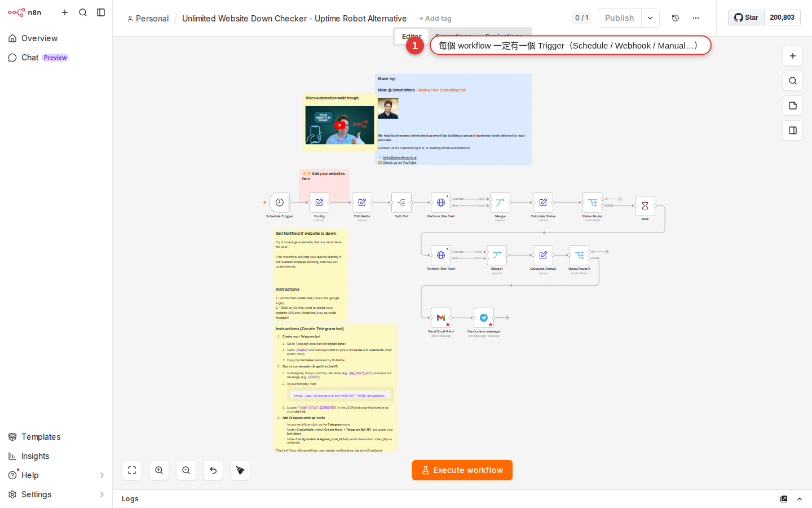Select the Split Out node

click(x=401, y=203)
